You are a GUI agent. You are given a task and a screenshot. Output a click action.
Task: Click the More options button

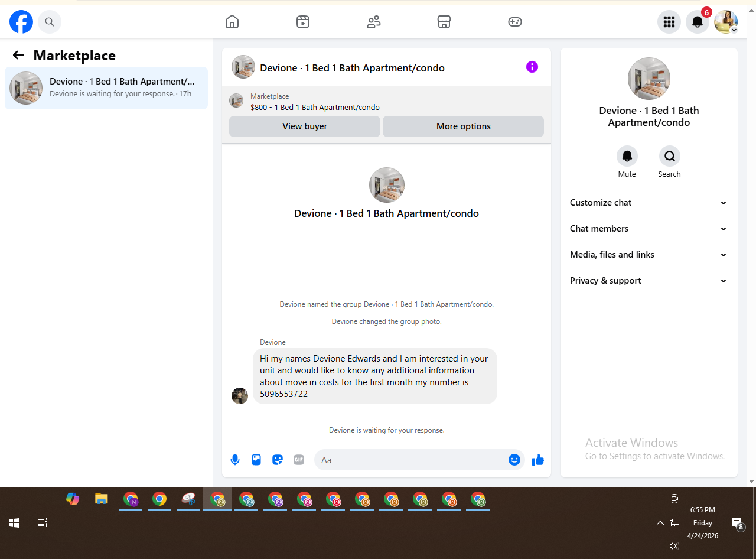pyautogui.click(x=464, y=126)
